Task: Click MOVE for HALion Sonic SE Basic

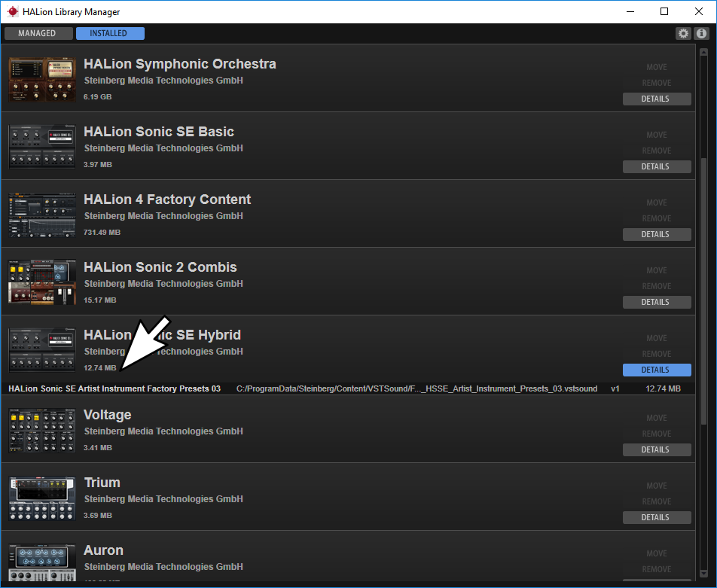Action: pyautogui.click(x=657, y=135)
